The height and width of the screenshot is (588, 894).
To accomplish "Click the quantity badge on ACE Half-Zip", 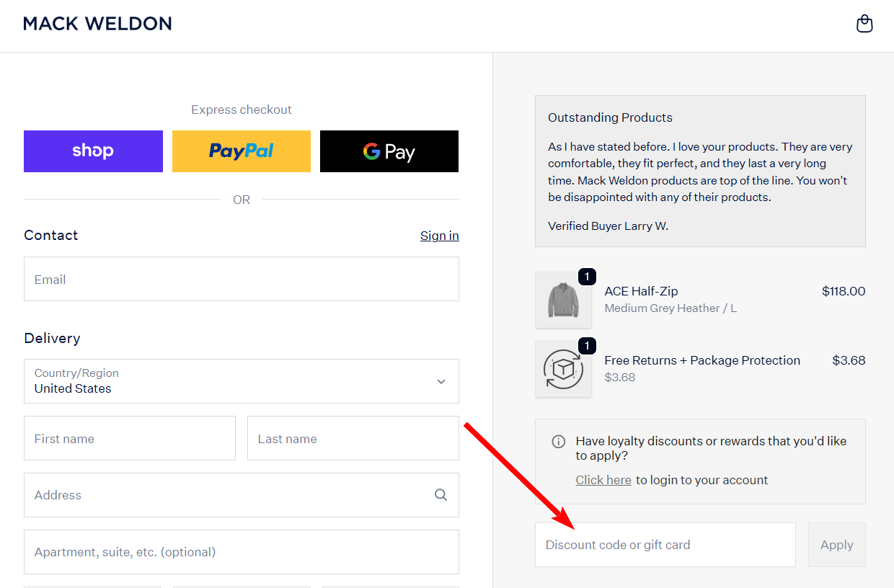I will (x=586, y=276).
